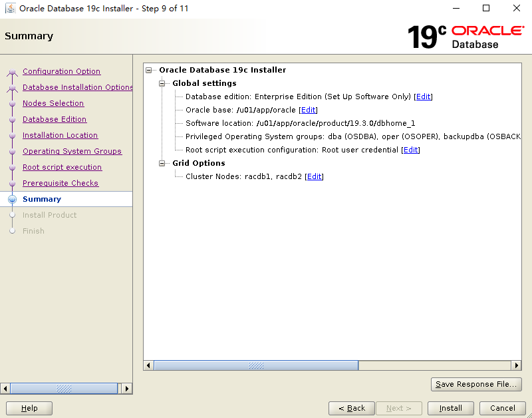Click the Install Product step circle icon

(x=12, y=215)
